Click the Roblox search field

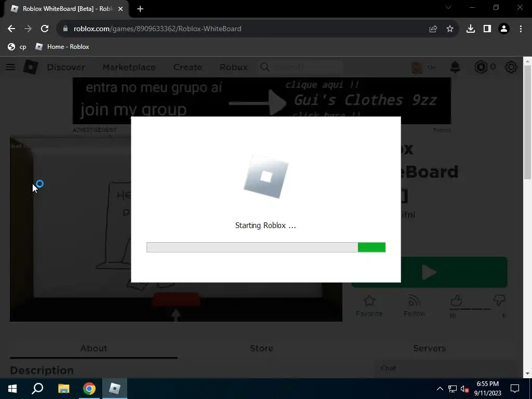pyautogui.click(x=301, y=67)
